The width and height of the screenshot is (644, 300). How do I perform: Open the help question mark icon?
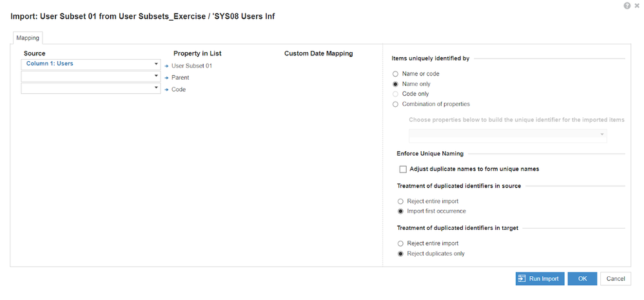click(627, 6)
